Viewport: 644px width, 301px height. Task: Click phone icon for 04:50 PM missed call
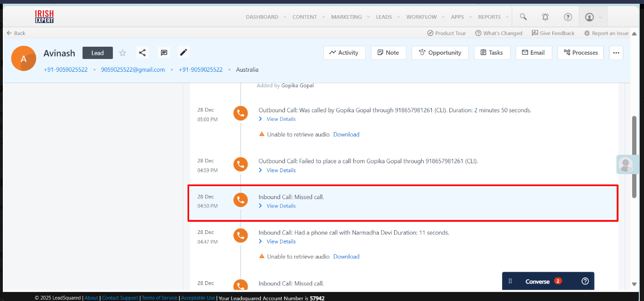tap(240, 200)
